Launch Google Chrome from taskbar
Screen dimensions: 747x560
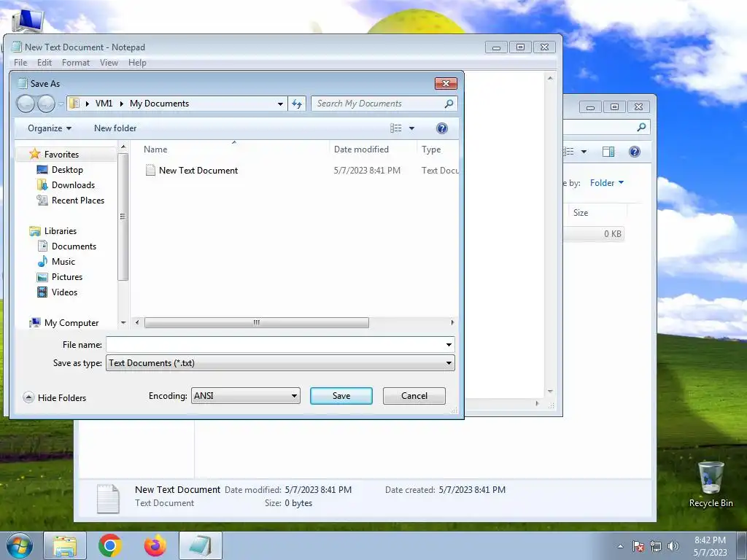(x=110, y=545)
